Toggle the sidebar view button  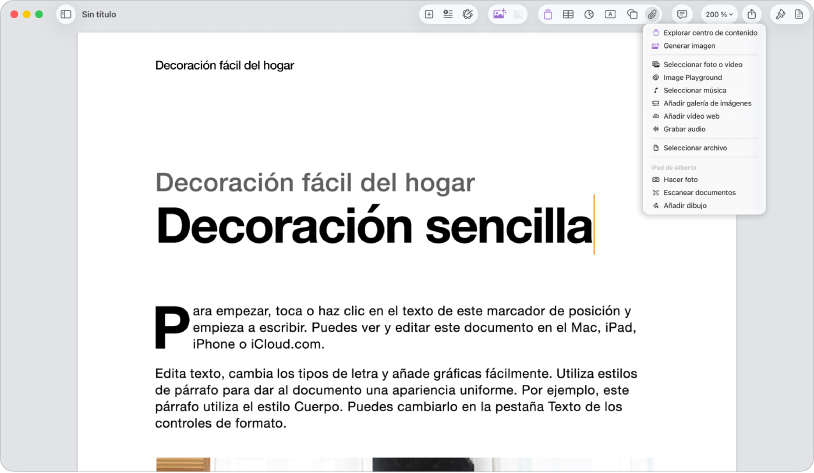[x=66, y=14]
